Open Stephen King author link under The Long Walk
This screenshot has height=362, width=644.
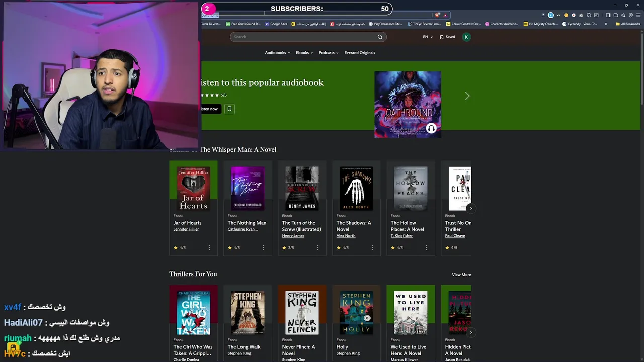pyautogui.click(x=239, y=353)
